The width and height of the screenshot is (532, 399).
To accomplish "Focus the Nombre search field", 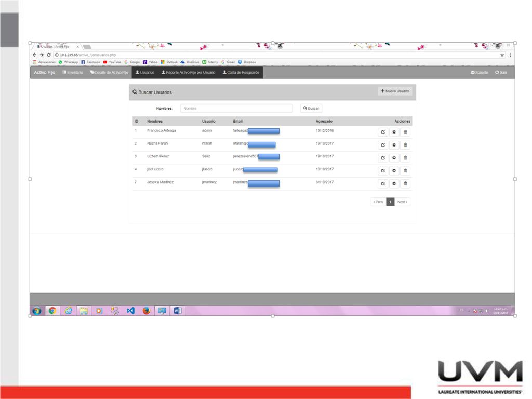I will point(236,108).
